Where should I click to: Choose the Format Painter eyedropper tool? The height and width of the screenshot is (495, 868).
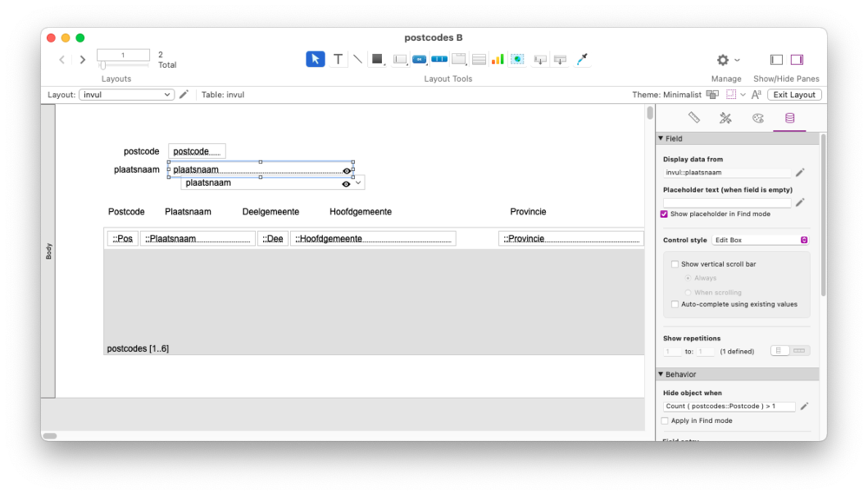pos(582,59)
